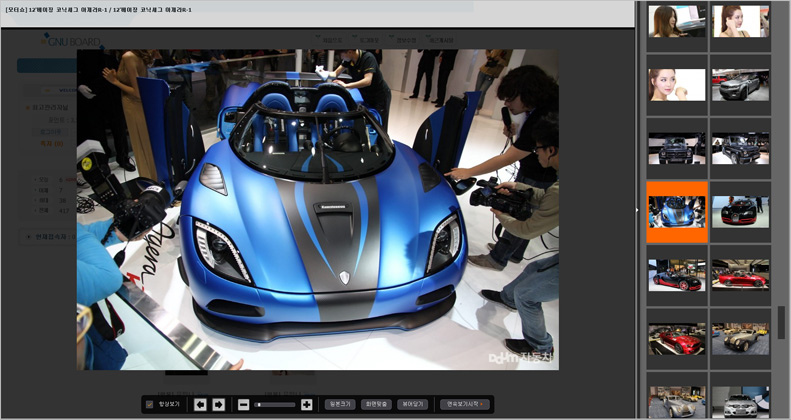
Task: Select the dark car thumbnail beside the woman in white
Action: 740,84
